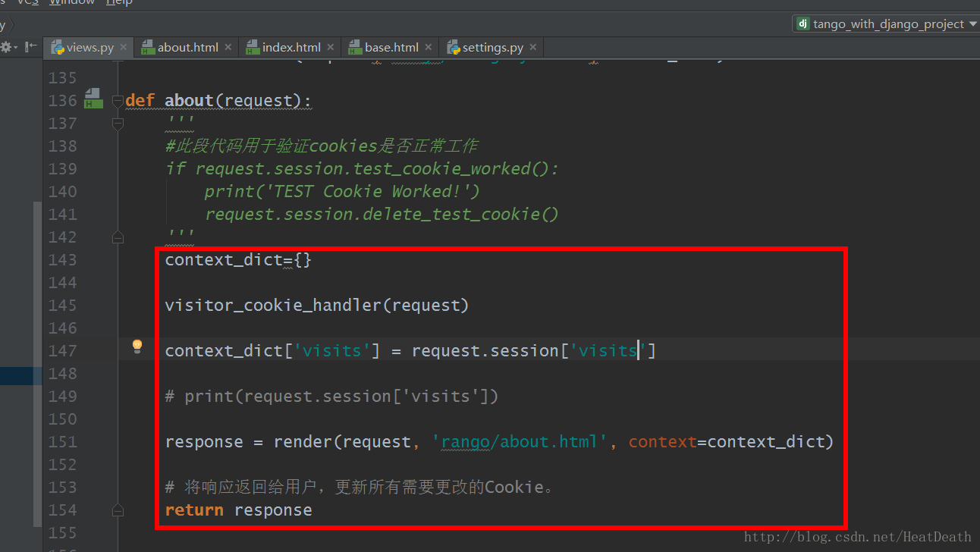
Task: Click the Chinese Cookie comment on line 153
Action: pyautogui.click(x=360, y=487)
